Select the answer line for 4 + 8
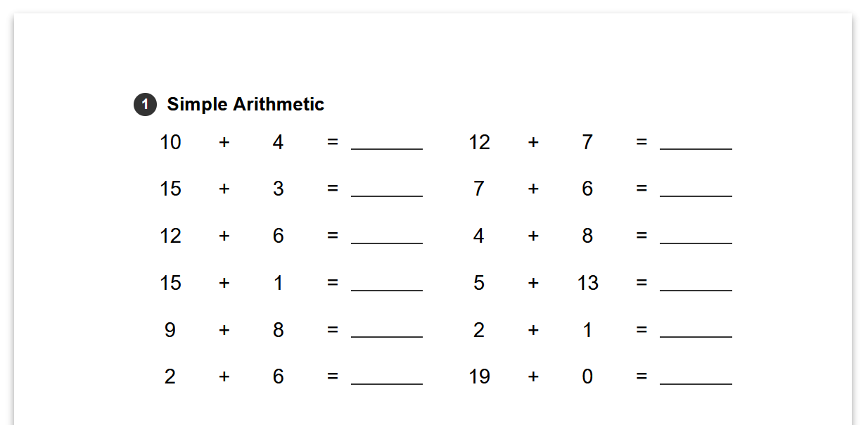868x425 pixels. pos(696,236)
